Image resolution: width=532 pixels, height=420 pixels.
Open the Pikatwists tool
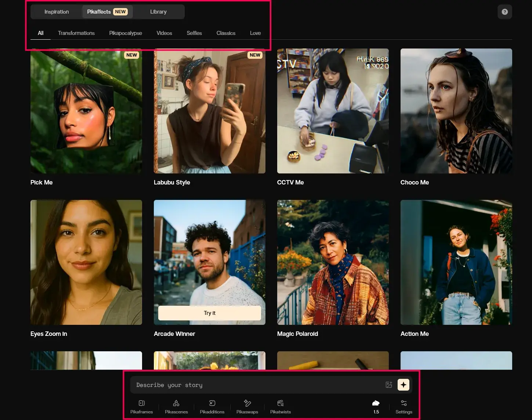point(281,407)
